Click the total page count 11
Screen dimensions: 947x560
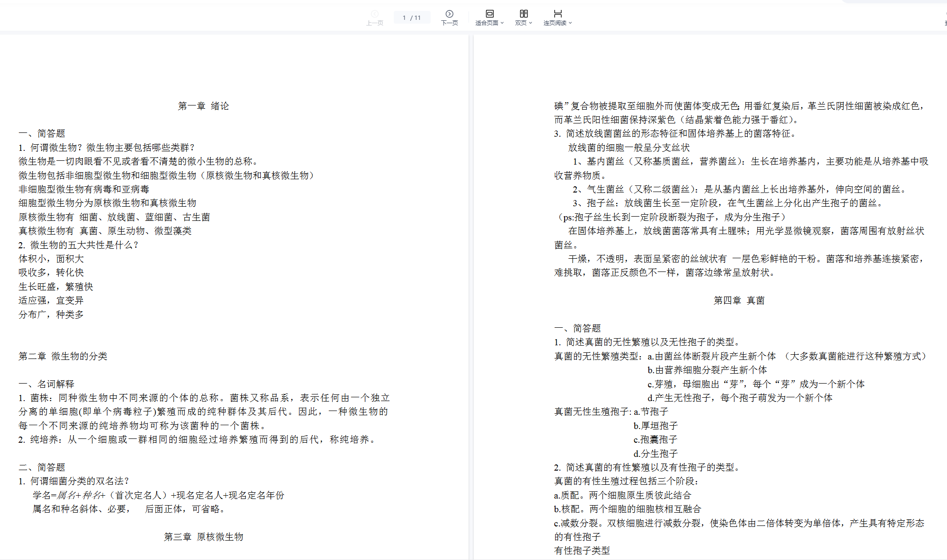(417, 18)
